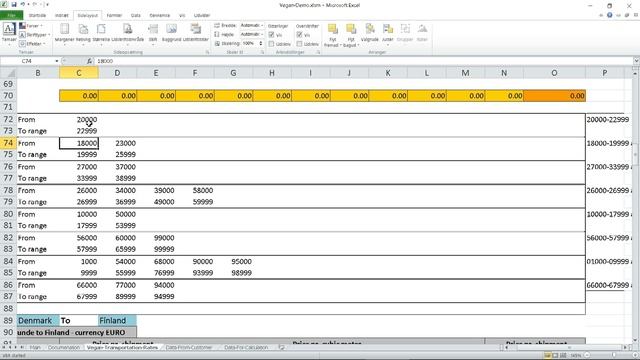
Task: Select row header 78
Action: click(8, 191)
